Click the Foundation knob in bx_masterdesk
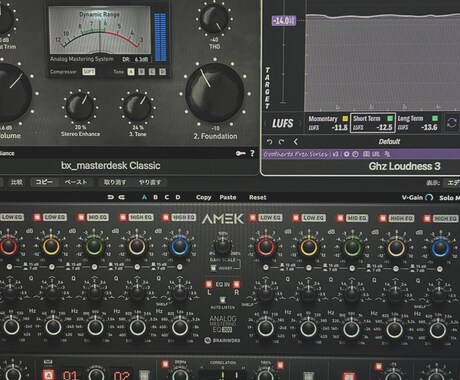The image size is (460, 380). click(215, 93)
